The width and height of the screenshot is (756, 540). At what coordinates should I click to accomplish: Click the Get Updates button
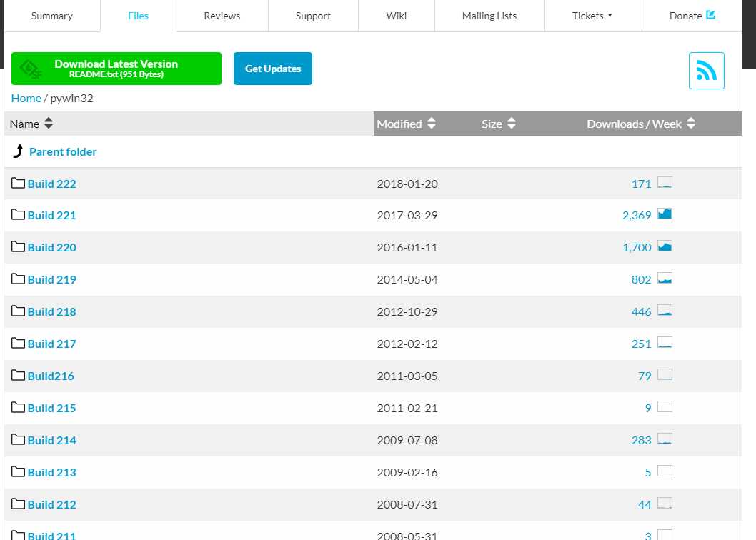coord(273,69)
